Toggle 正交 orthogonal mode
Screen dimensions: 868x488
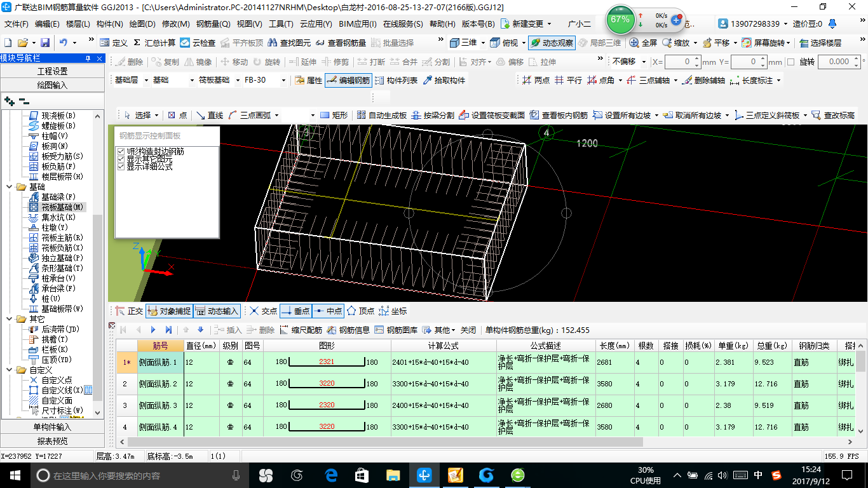129,311
